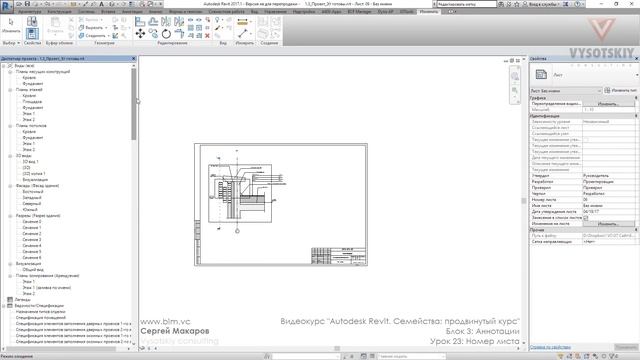Open the Вид ribbon tab
The width and height of the screenshot is (640, 360).
click(254, 11)
